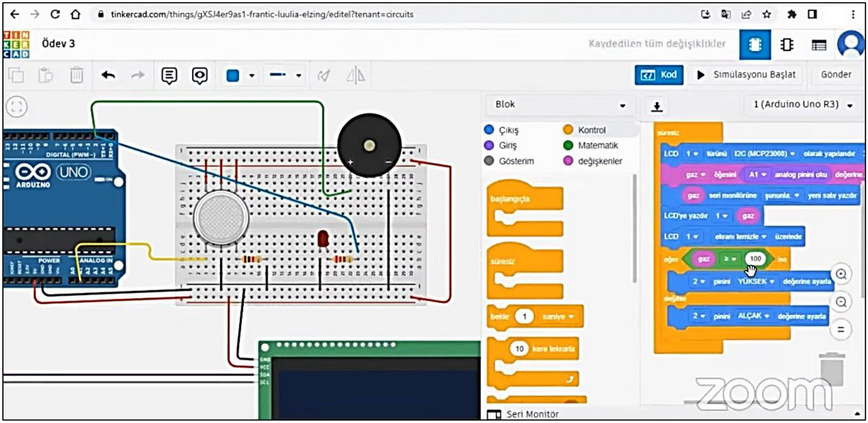The height and width of the screenshot is (423, 868).
Task: Click code workspace trash bin
Action: tap(832, 368)
